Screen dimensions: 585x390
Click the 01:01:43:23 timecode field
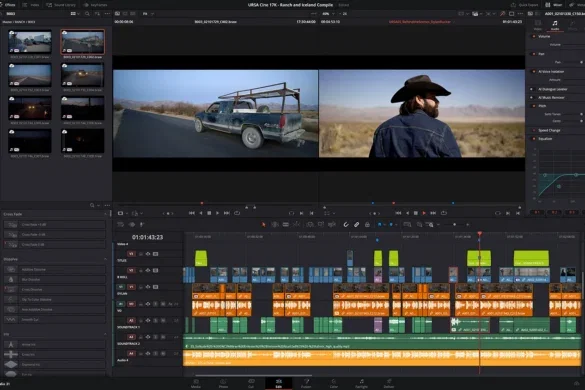pos(147,237)
